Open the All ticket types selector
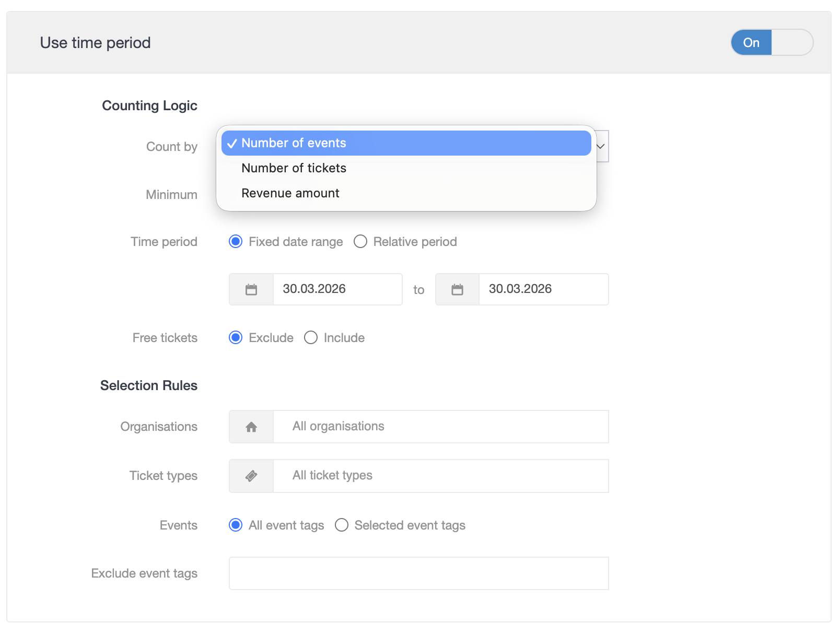The height and width of the screenshot is (635, 840). [x=440, y=476]
